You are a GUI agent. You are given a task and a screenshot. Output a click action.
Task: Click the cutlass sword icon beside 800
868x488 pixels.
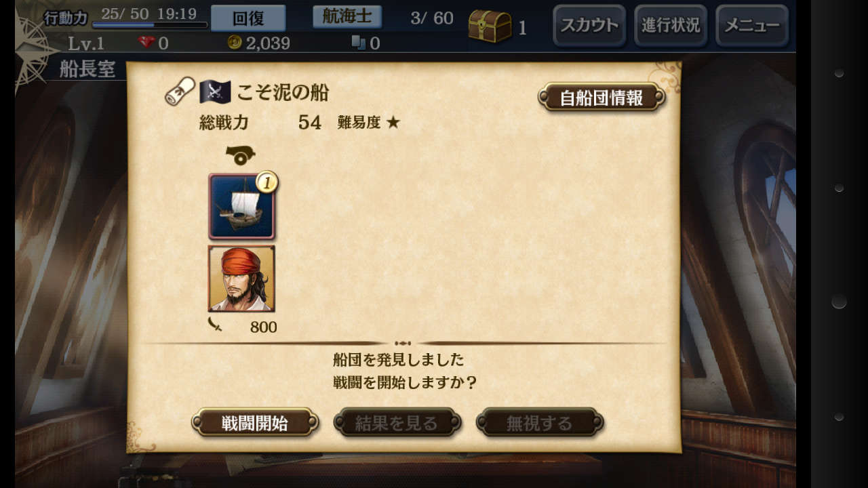coord(215,325)
